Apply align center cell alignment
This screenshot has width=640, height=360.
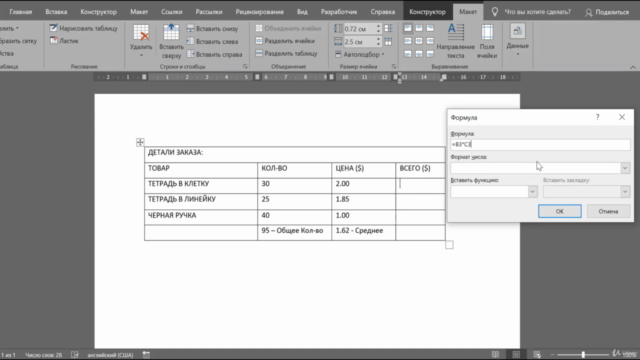coord(419,41)
